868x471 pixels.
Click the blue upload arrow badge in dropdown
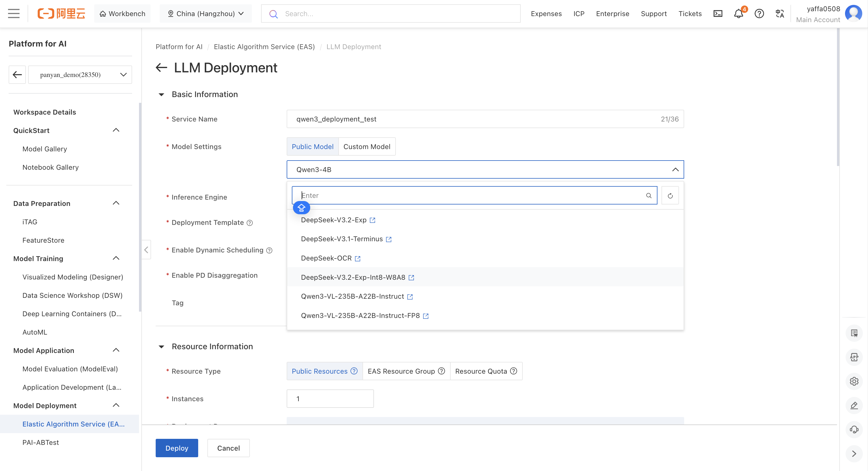point(301,208)
